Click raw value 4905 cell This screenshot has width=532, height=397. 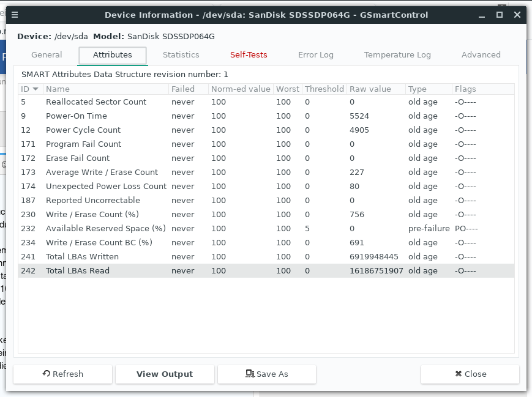[359, 130]
